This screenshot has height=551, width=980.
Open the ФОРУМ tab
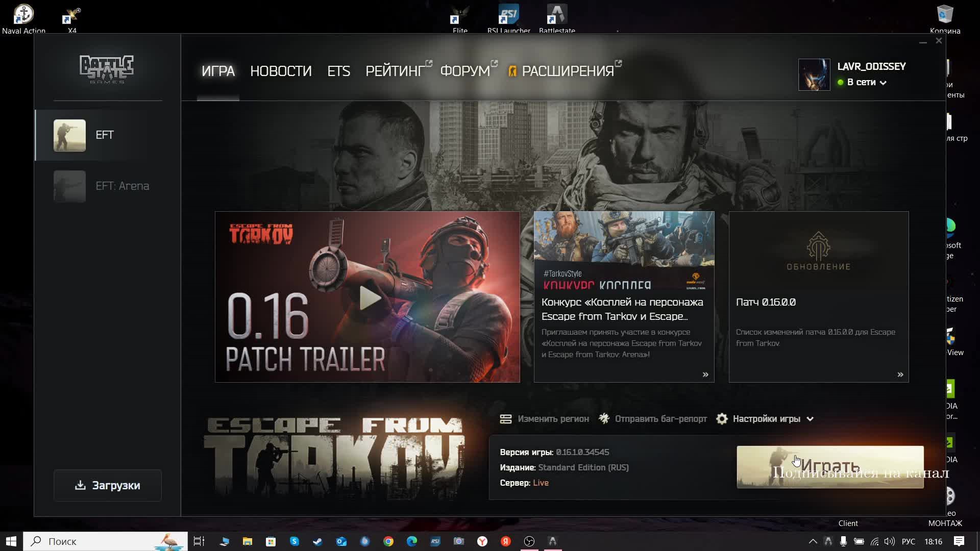point(468,71)
